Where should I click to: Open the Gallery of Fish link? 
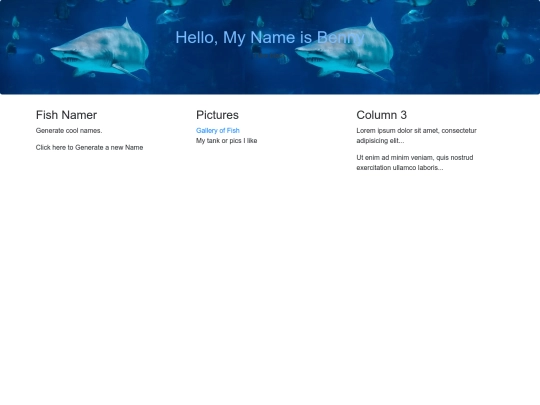pos(218,131)
